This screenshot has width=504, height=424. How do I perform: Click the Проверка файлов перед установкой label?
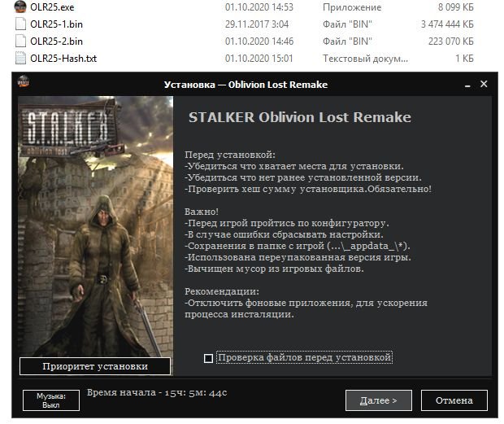(x=304, y=357)
